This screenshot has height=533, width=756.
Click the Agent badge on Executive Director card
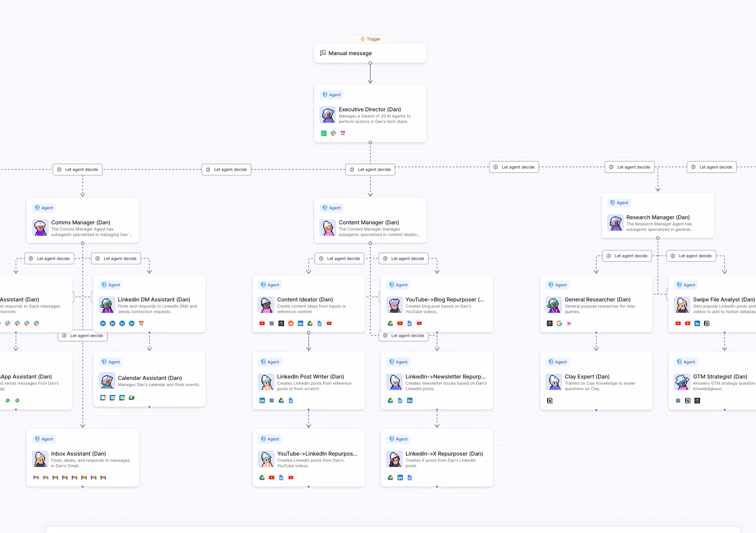click(331, 95)
